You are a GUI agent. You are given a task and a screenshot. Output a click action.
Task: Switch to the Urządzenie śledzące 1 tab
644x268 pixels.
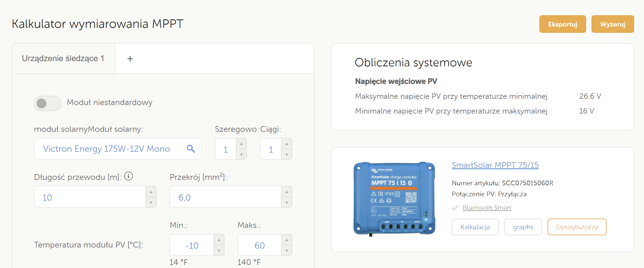click(x=63, y=58)
